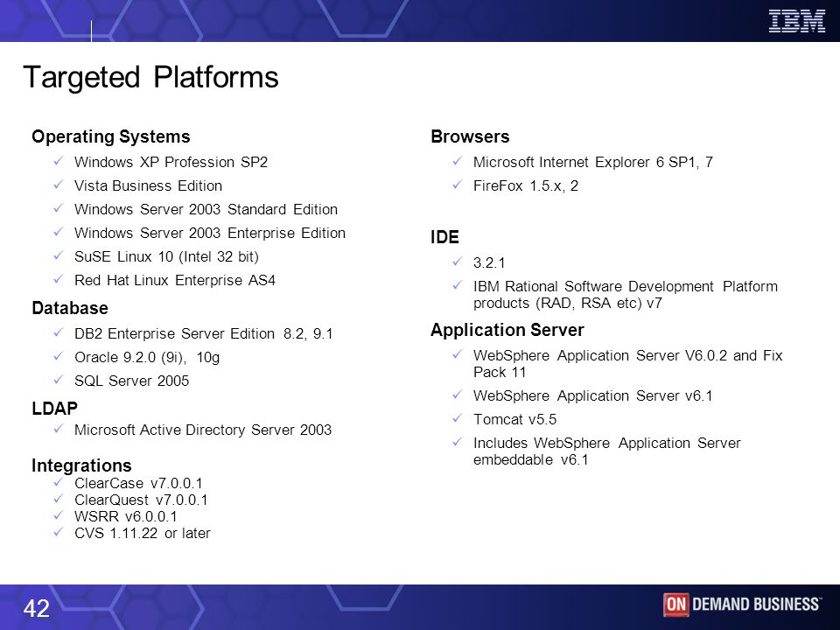Image resolution: width=840 pixels, height=630 pixels.
Task: Click slide number 42 in footer
Action: (37, 609)
